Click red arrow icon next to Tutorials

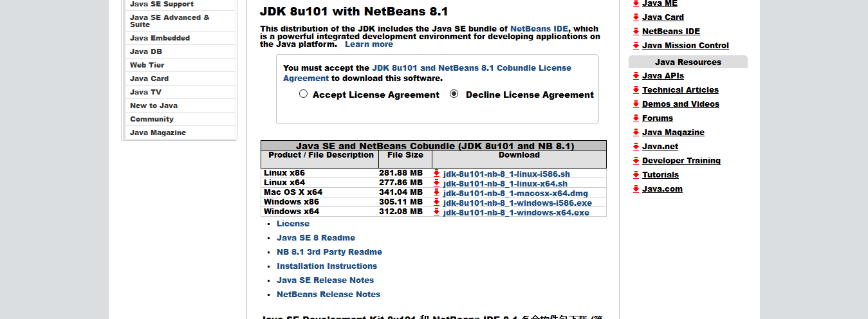(x=636, y=175)
